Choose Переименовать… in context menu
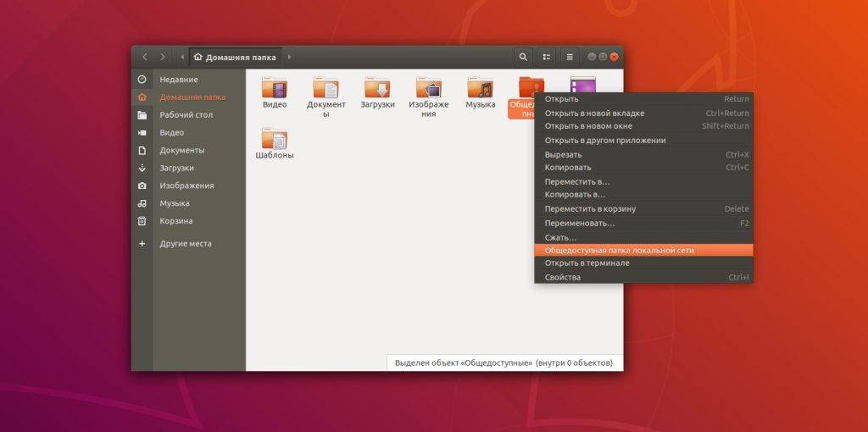The width and height of the screenshot is (868, 432). pos(580,224)
